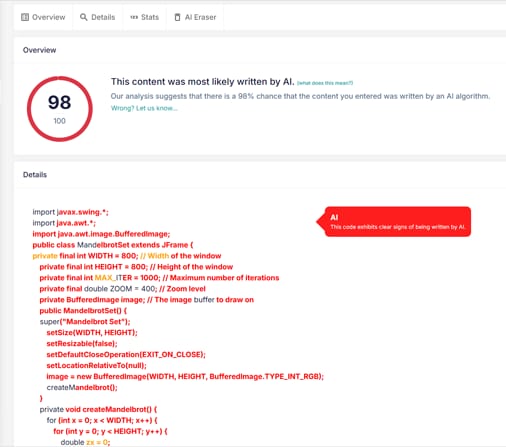Click the 'import javax.swing.*;' code line
This screenshot has height=447, width=506.
tap(70, 212)
